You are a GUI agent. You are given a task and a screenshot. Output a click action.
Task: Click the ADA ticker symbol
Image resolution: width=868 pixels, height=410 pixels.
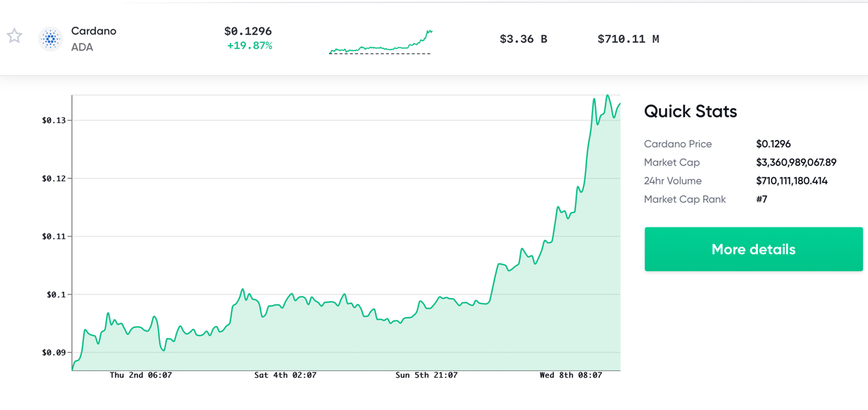point(82,47)
